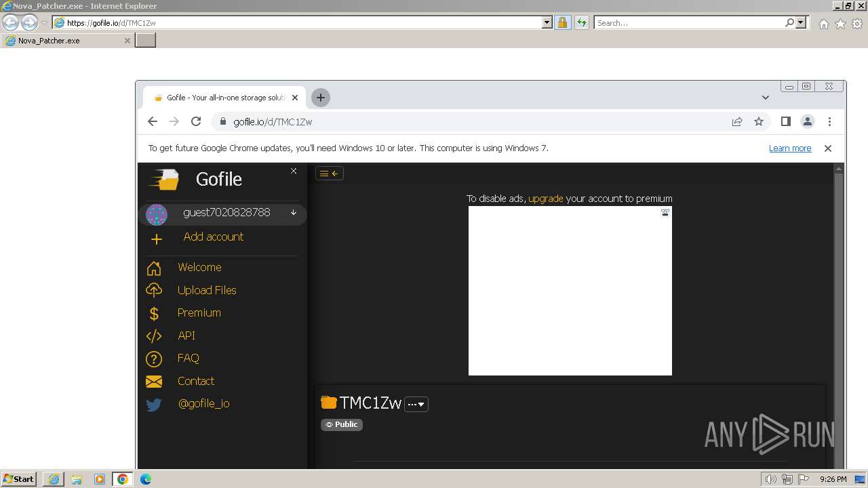View site info lock in Chrome
Screen dimensions: 868x488
pos(222,122)
